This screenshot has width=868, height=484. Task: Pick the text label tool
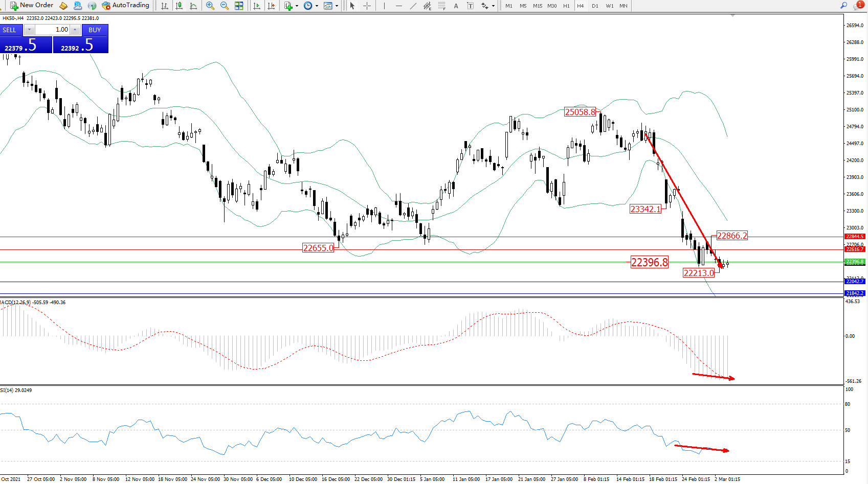coord(456,6)
